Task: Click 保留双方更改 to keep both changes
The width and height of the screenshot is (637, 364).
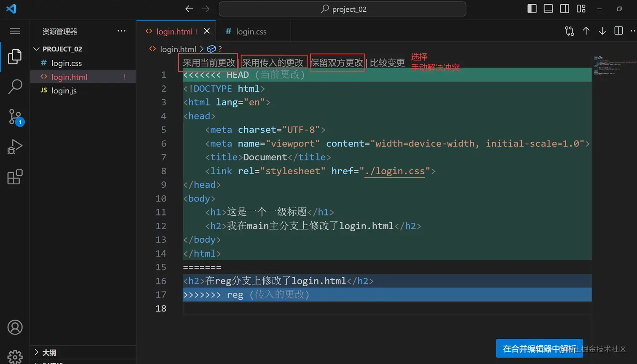Action: [x=337, y=63]
